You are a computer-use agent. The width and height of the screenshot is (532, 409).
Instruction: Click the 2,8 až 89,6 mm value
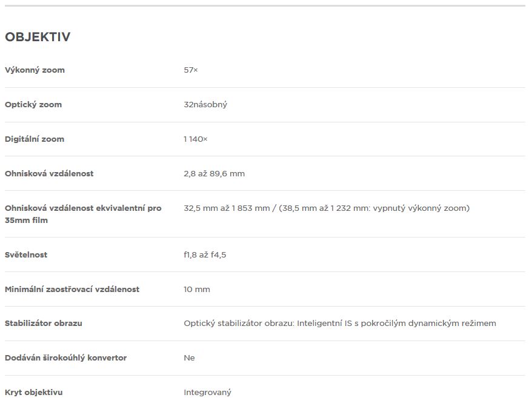click(x=214, y=173)
